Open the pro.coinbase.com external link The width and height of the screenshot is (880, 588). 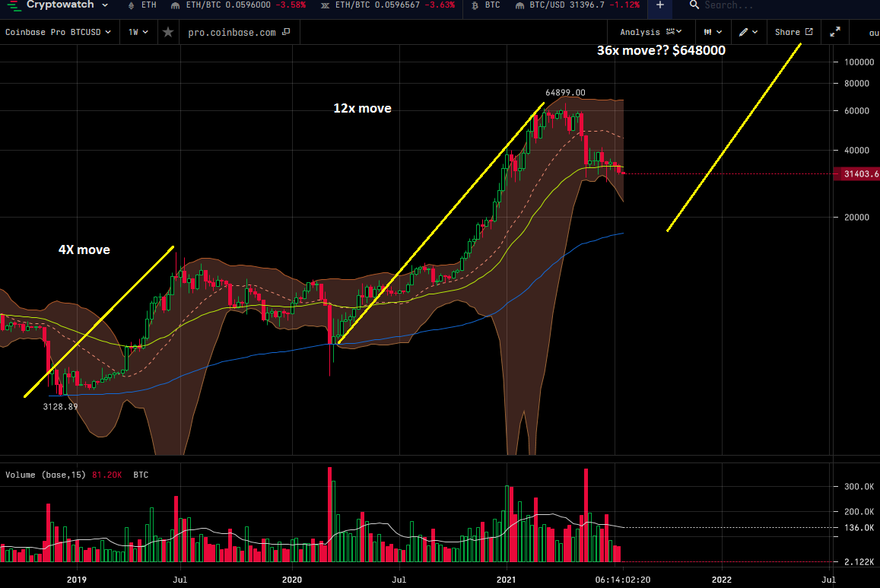click(x=239, y=32)
